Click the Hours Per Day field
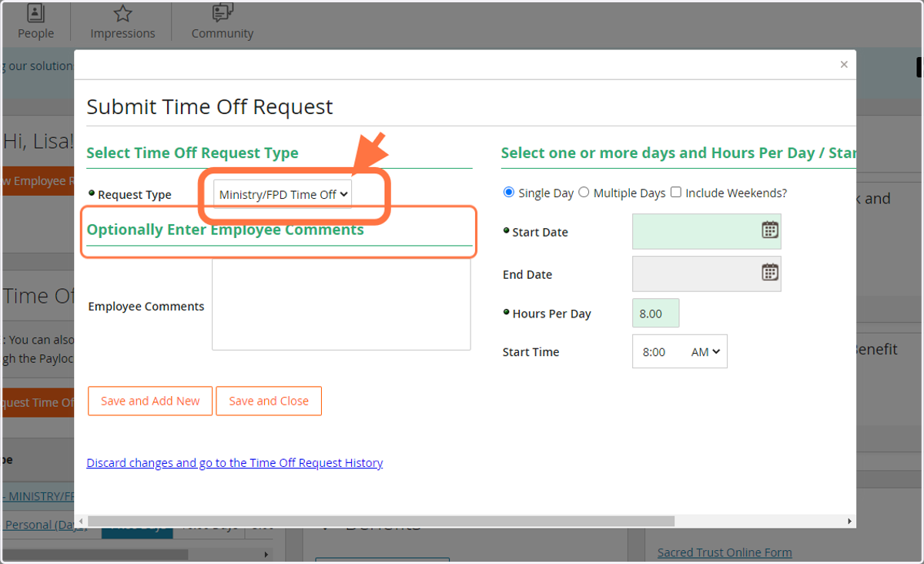Screen dimensions: 924x564 [656, 313]
